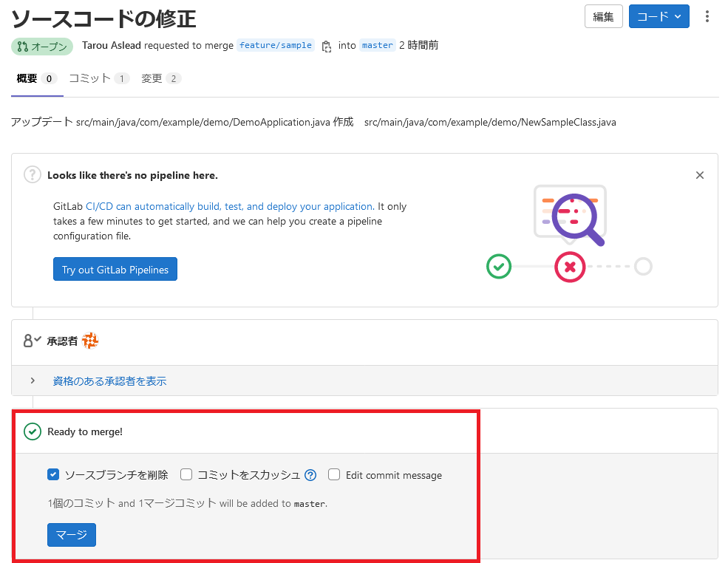
Task: Click the question mark pipeline icon
Action: (33, 175)
